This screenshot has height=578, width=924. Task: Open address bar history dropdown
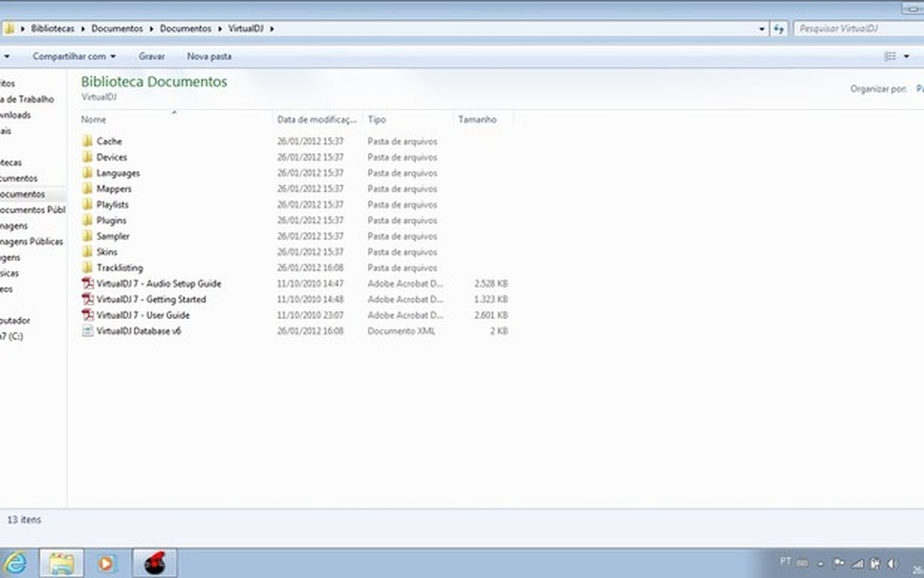point(762,28)
